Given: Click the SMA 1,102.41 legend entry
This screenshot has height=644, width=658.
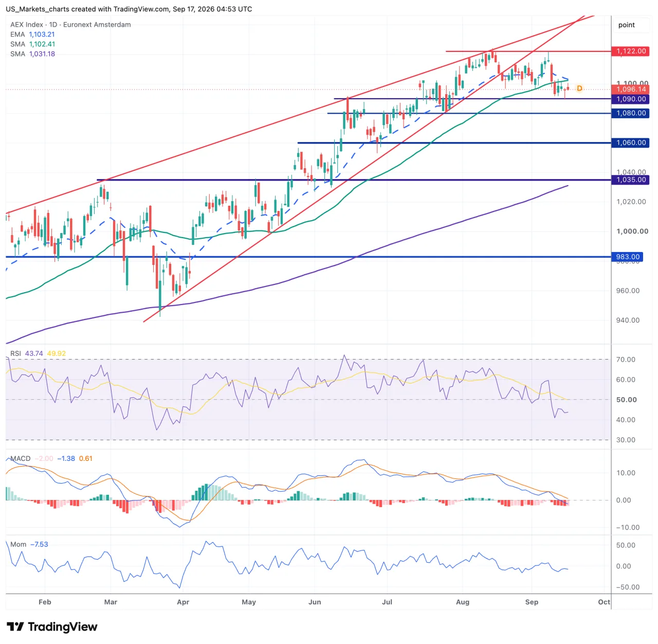Looking at the screenshot, I should [32, 44].
